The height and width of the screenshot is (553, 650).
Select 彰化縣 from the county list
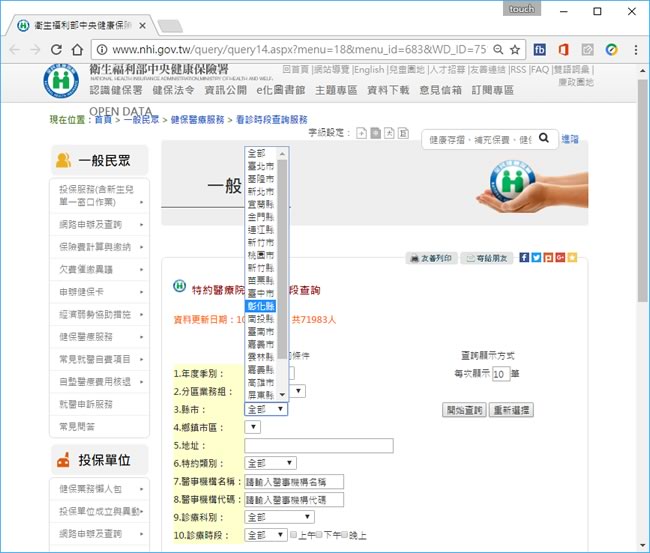260,306
